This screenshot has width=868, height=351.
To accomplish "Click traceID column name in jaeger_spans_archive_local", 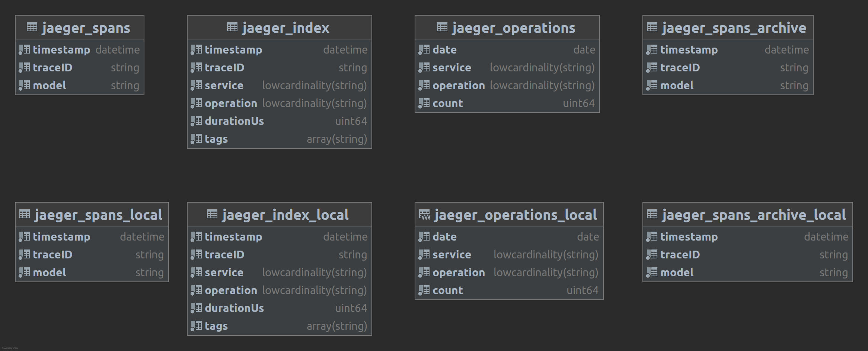I will coord(680,255).
